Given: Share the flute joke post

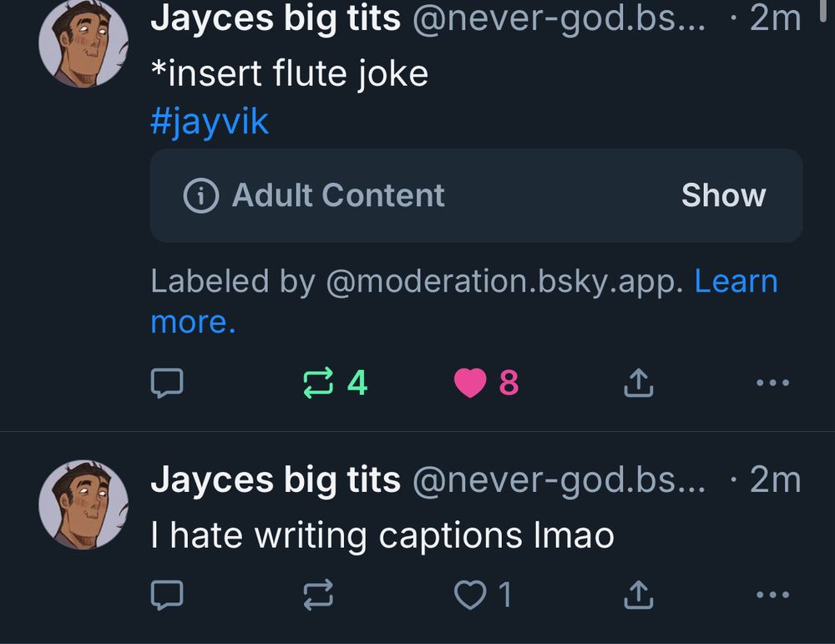Looking at the screenshot, I should pyautogui.click(x=637, y=383).
